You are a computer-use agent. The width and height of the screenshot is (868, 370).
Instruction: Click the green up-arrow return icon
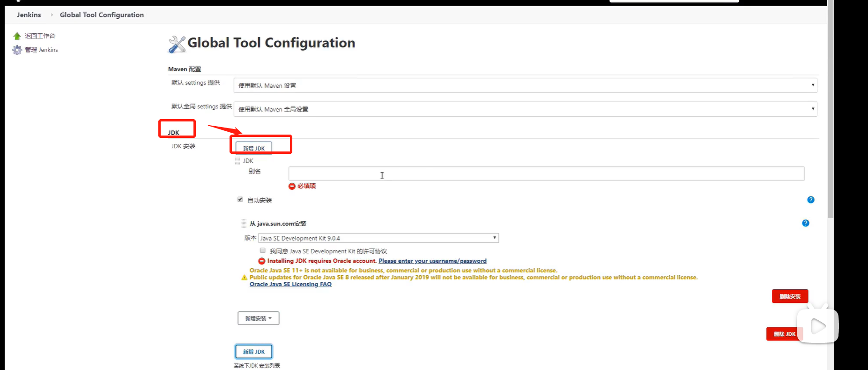(x=17, y=36)
